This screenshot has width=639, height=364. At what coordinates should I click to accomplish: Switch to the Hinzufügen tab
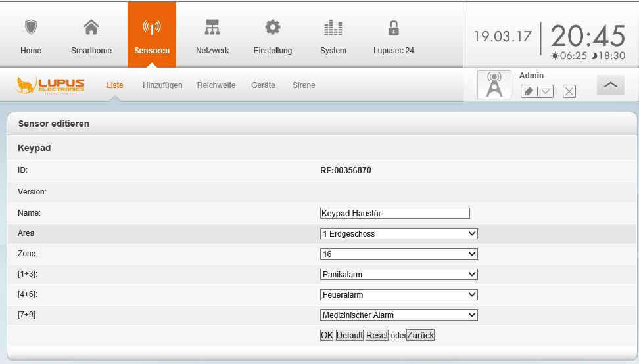(162, 85)
